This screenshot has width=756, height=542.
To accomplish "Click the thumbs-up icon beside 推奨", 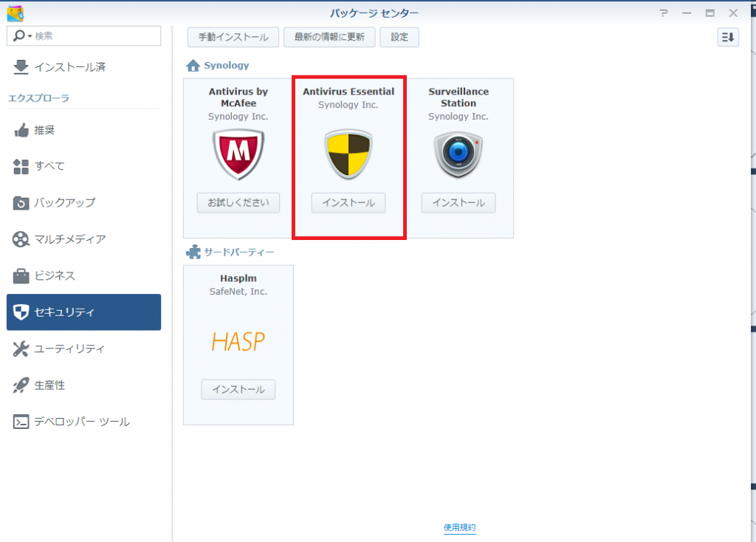I will [21, 130].
